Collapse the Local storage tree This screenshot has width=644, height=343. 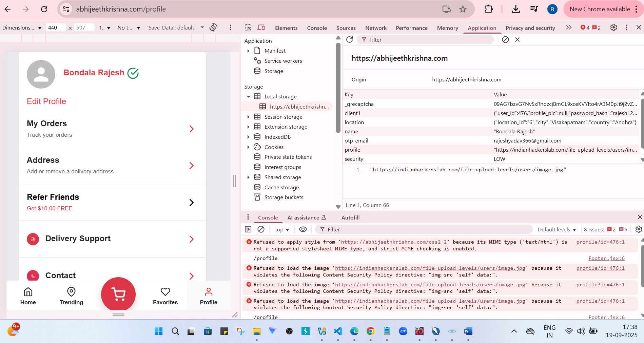point(249,96)
